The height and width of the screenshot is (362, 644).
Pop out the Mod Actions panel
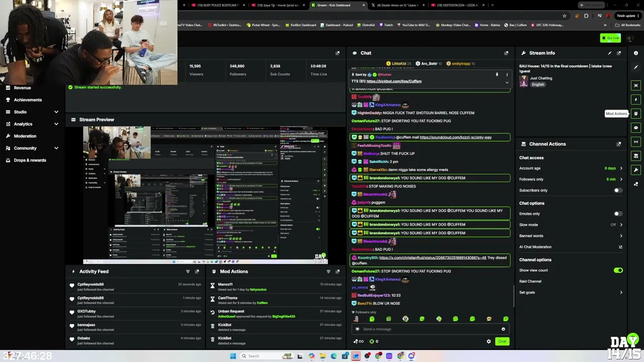click(338, 271)
